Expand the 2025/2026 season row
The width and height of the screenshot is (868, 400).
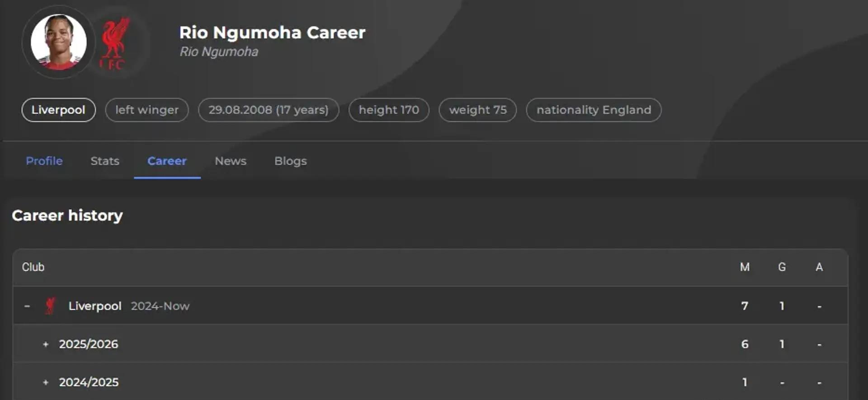click(46, 344)
